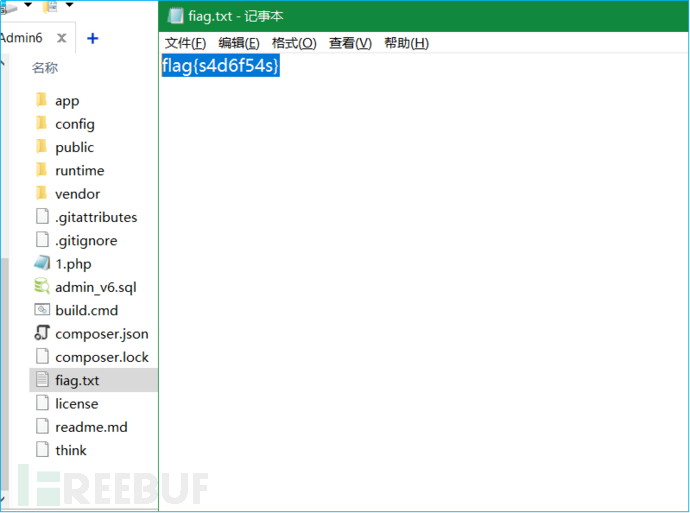
Task: Click the license file icon
Action: (x=42, y=403)
